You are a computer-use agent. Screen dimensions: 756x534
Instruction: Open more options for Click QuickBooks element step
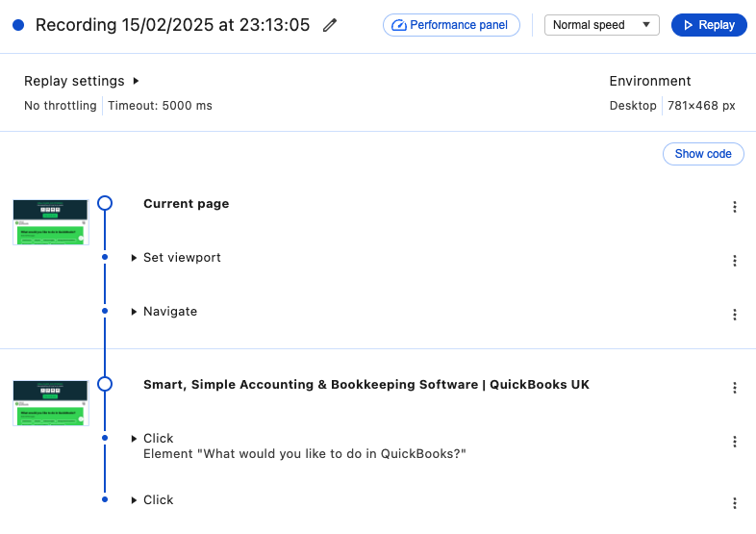(x=734, y=442)
